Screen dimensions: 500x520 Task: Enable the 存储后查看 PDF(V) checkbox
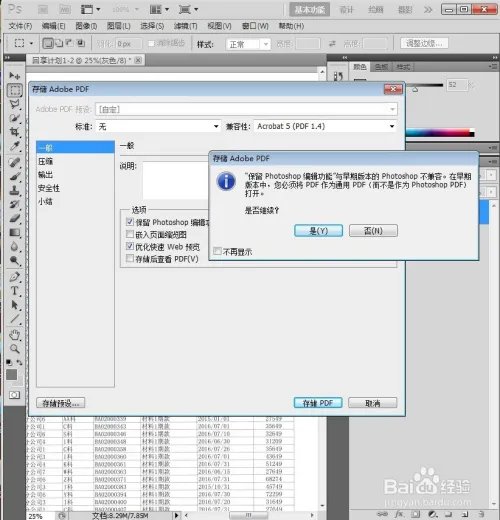[x=130, y=258]
